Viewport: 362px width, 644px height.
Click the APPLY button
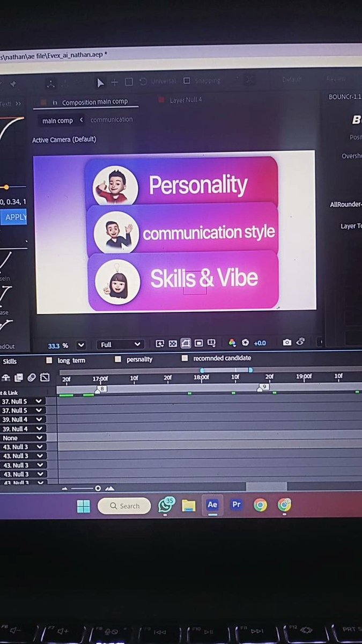click(x=14, y=217)
